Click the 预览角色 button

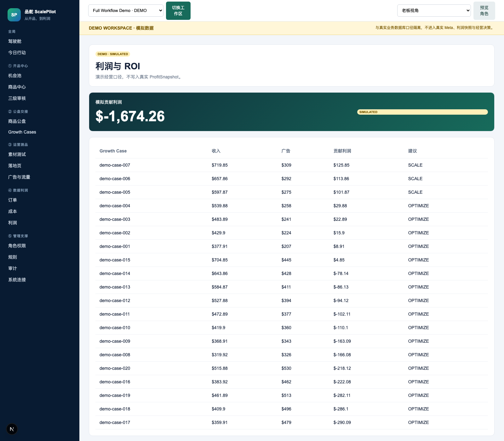click(484, 11)
